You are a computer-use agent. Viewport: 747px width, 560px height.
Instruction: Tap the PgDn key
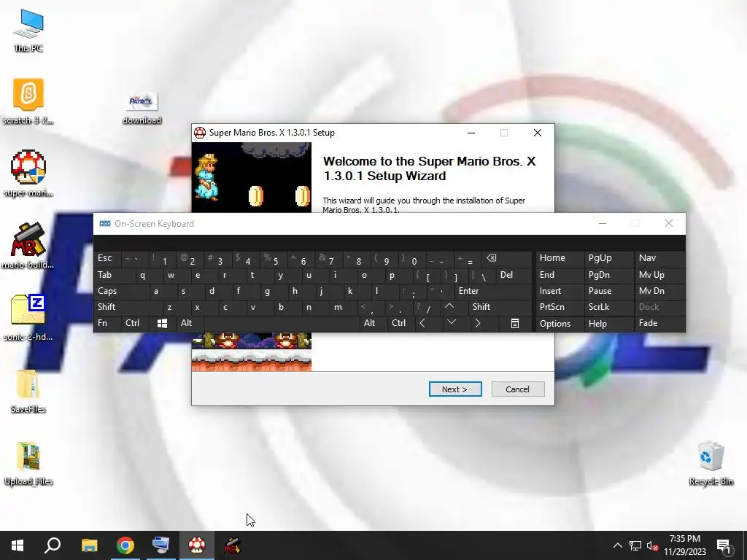(608, 275)
